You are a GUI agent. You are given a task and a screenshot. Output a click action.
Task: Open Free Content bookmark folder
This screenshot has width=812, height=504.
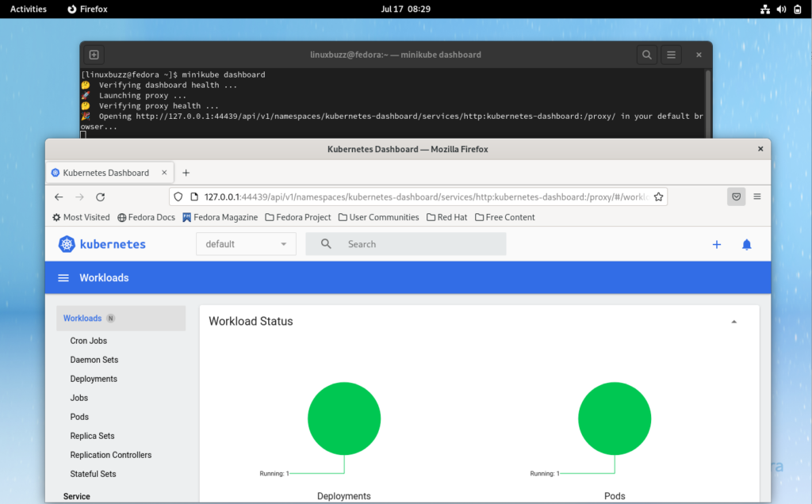click(x=505, y=217)
